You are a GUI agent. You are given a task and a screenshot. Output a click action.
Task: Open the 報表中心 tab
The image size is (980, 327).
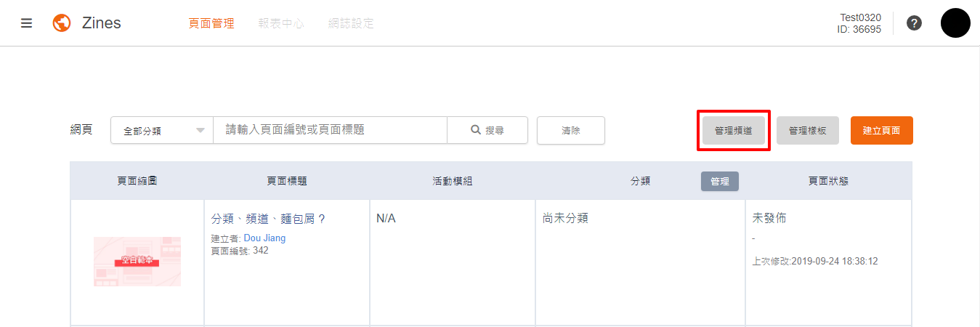point(281,23)
